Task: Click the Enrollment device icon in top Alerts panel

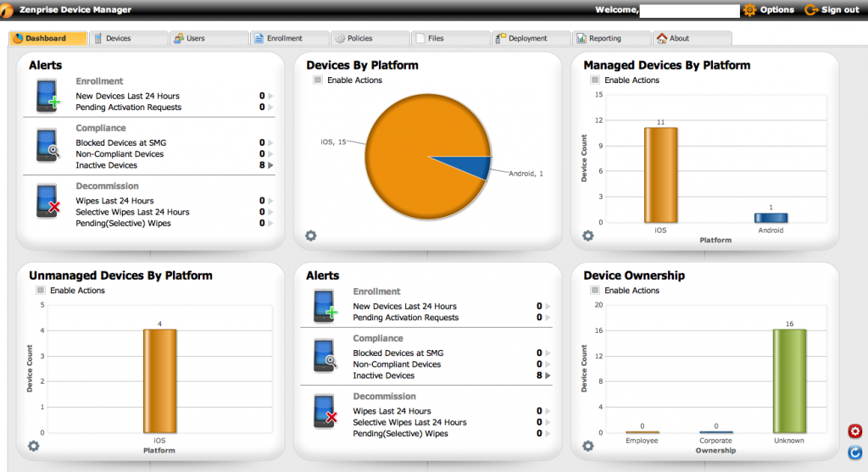Action: [47, 96]
